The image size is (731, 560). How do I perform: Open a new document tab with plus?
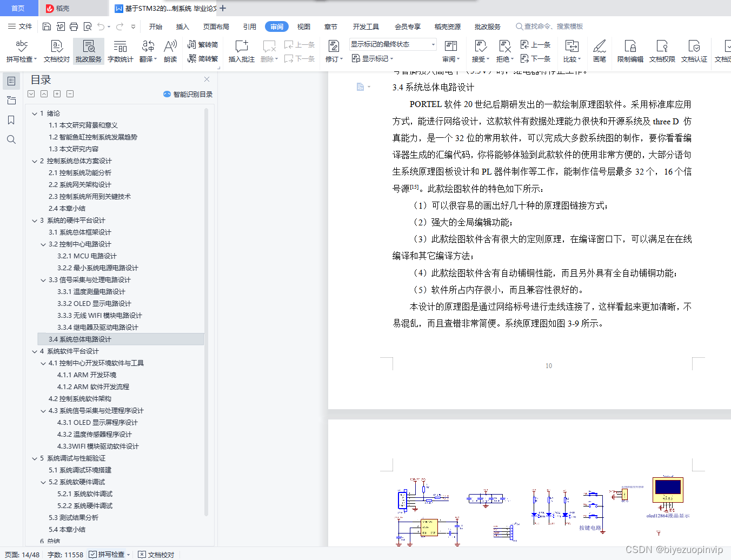click(x=223, y=8)
